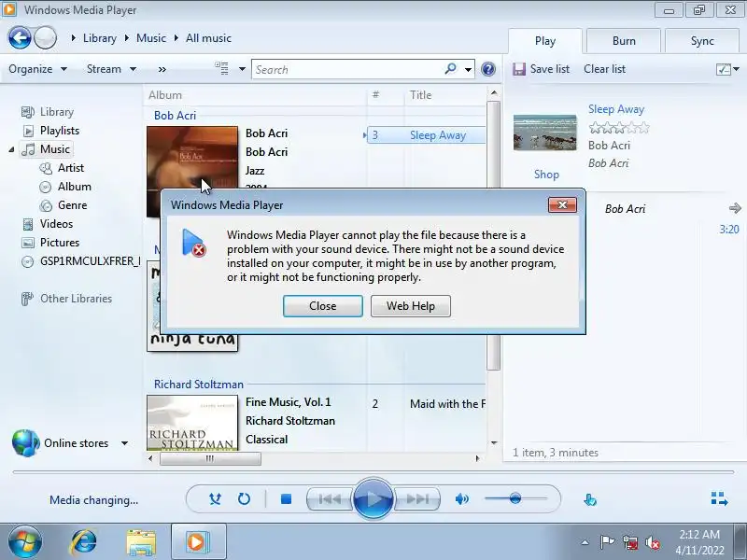Viewport: 747px width, 560px height.
Task: Select the GSP1RMCULXFRER disc item
Action: (x=81, y=261)
